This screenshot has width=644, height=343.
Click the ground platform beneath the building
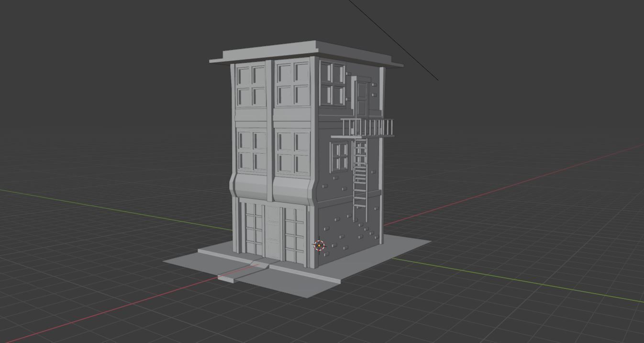point(297,266)
